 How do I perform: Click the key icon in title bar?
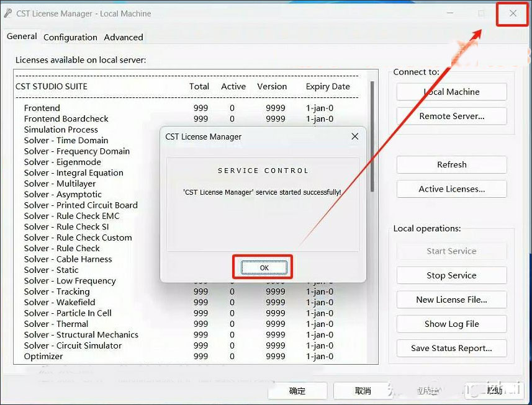pos(7,14)
